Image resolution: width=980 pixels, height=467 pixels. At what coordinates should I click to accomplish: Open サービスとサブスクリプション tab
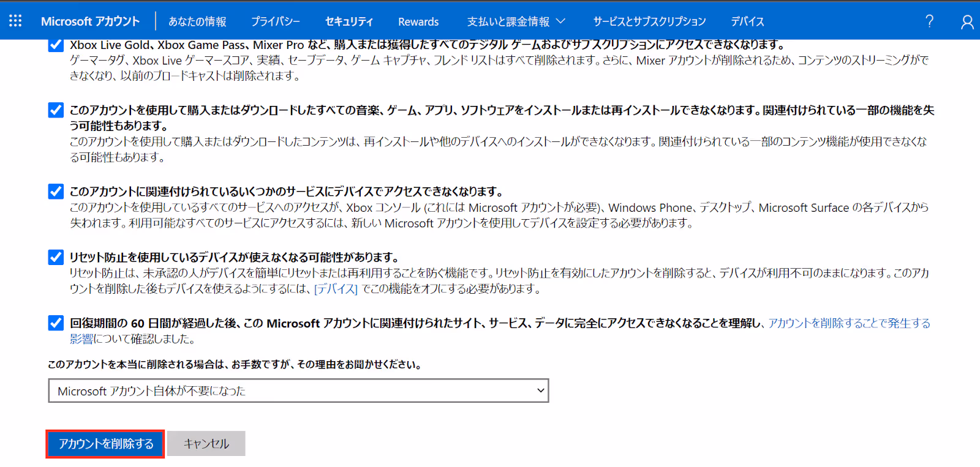pyautogui.click(x=649, y=21)
